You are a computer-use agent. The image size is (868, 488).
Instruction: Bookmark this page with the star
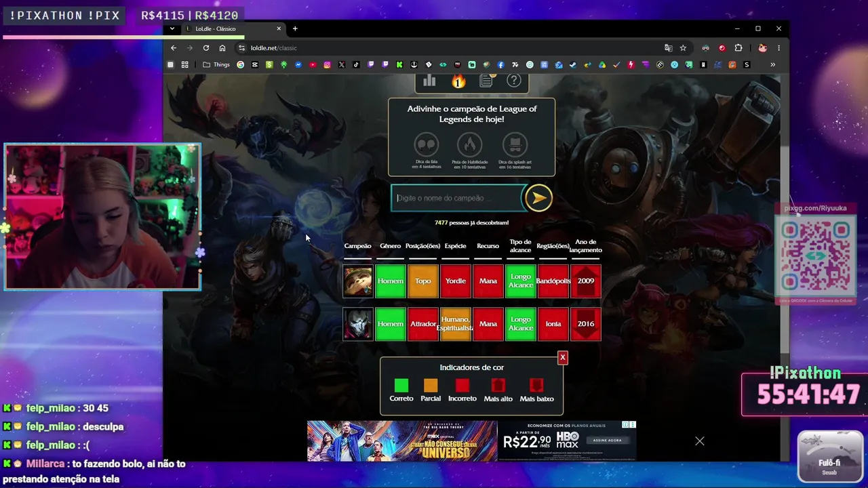point(683,48)
